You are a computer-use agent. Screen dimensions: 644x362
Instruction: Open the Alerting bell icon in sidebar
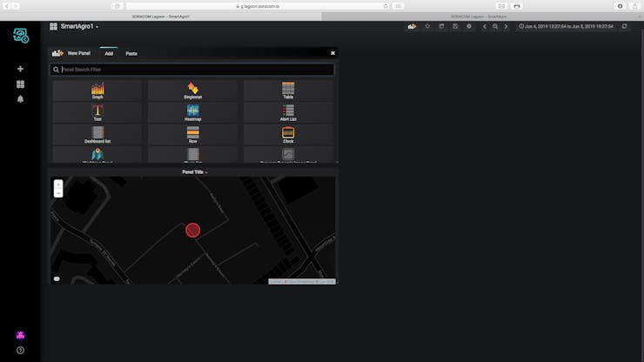(x=20, y=99)
